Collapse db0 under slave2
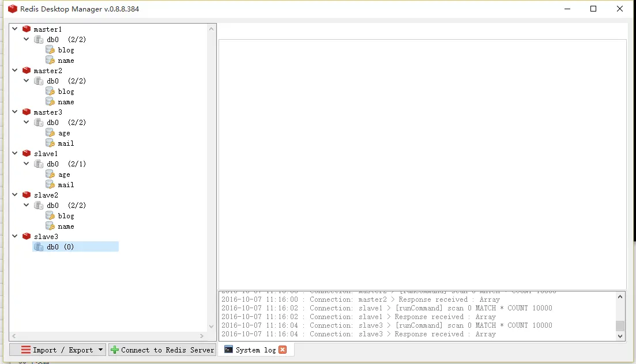The image size is (636, 364). (x=27, y=205)
